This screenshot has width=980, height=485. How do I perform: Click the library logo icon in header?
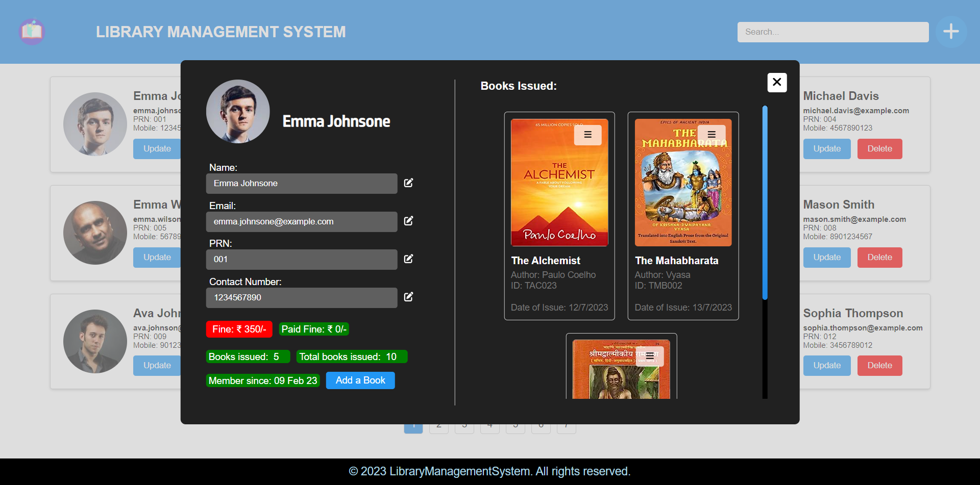pyautogui.click(x=32, y=32)
